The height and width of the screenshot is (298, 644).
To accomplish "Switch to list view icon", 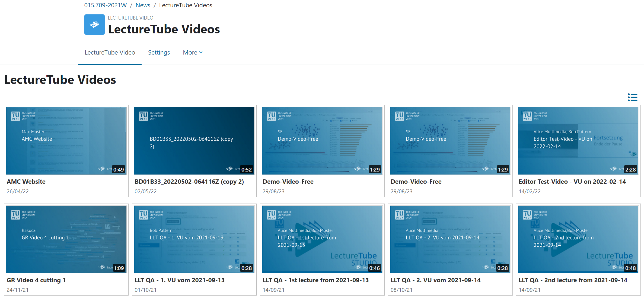I will tap(632, 97).
